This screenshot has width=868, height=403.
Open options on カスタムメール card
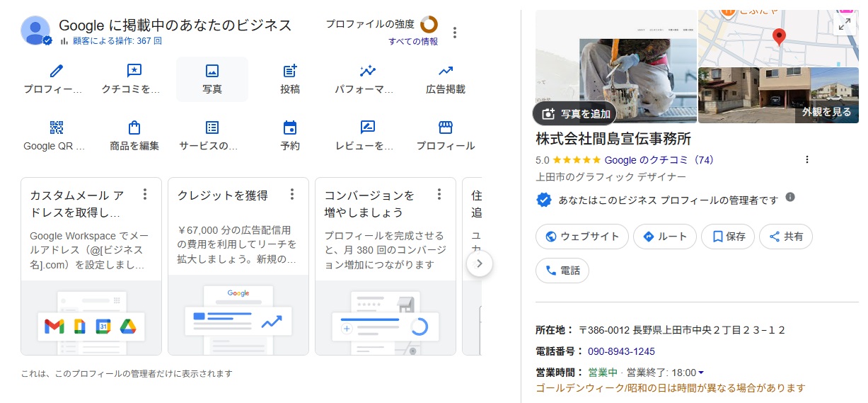pos(145,194)
